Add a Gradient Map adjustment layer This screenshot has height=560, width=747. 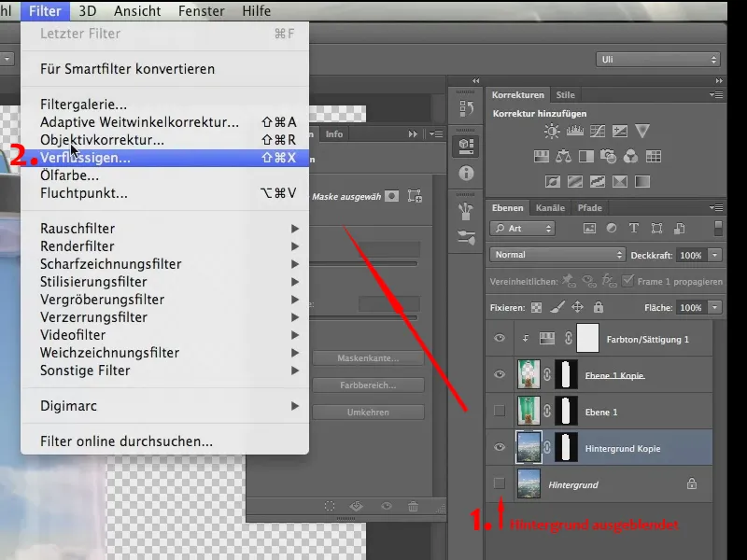pos(642,181)
